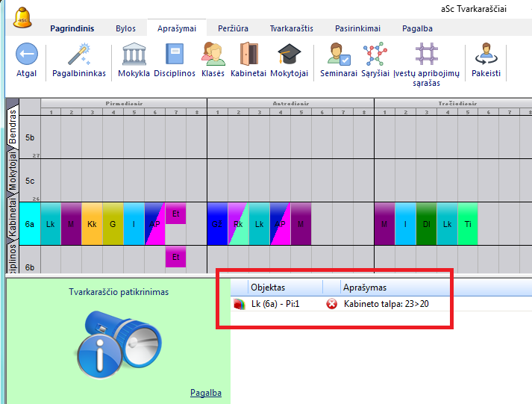Screen dimensions: 532x404
Task: Open the Klasės classes list
Action: coord(213,55)
